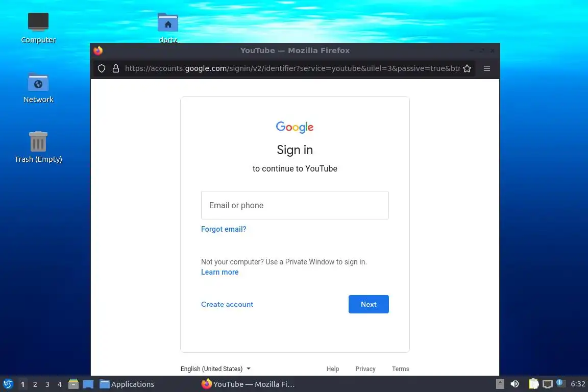Screen dimensions: 588x392
Task: Focus the Email or phone field
Action: (295, 205)
